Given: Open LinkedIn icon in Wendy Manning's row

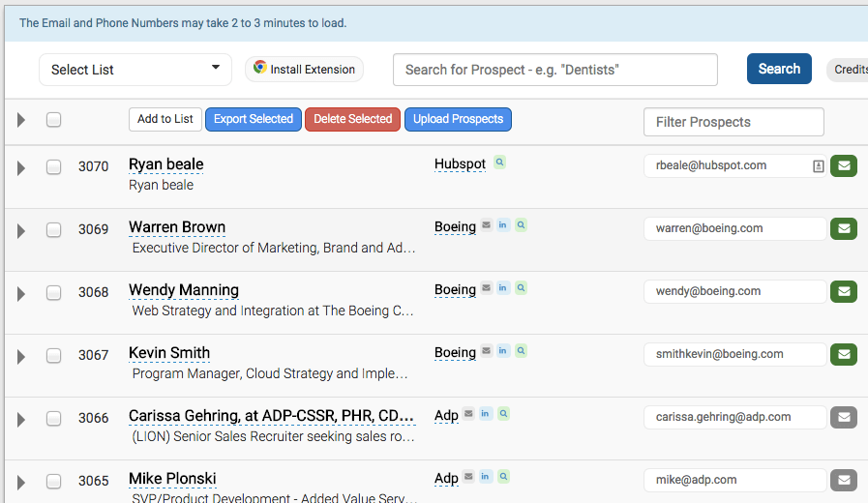Looking at the screenshot, I should pos(502,287).
